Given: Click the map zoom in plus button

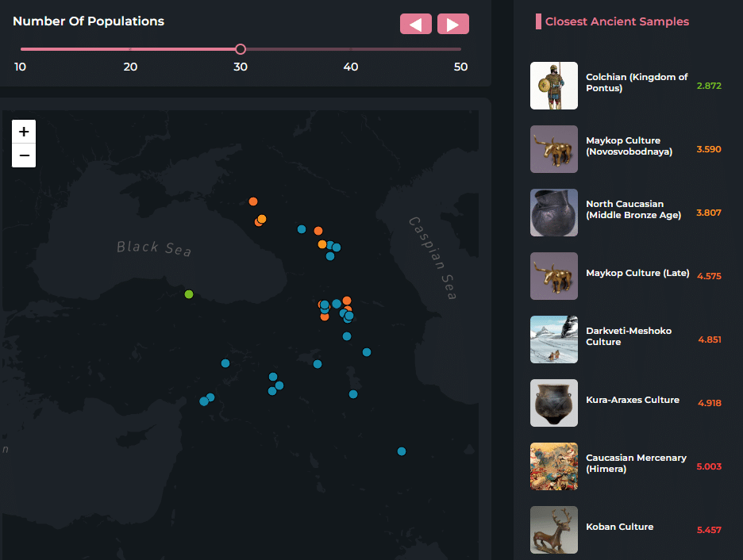Looking at the screenshot, I should click(x=24, y=132).
